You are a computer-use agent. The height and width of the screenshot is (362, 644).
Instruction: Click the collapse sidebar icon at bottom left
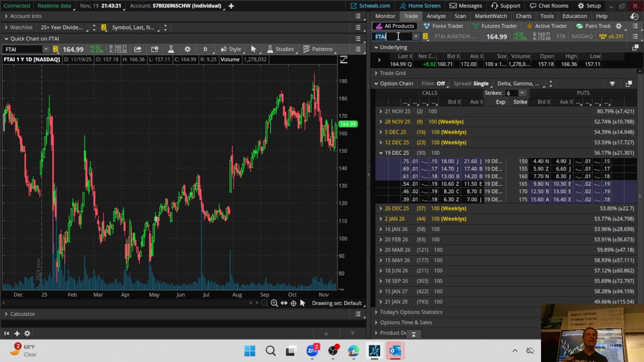point(7,333)
